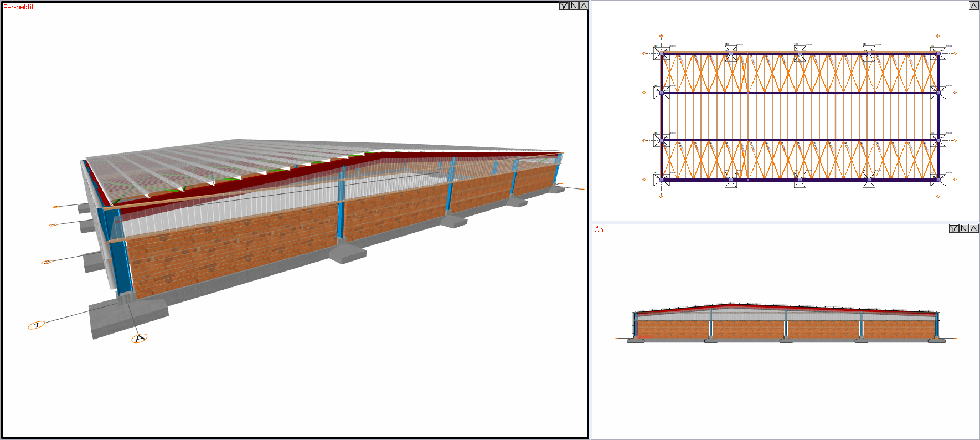980x440 pixels.
Task: Maximize the Ön viewport with the triangle icon
Action: [974, 228]
